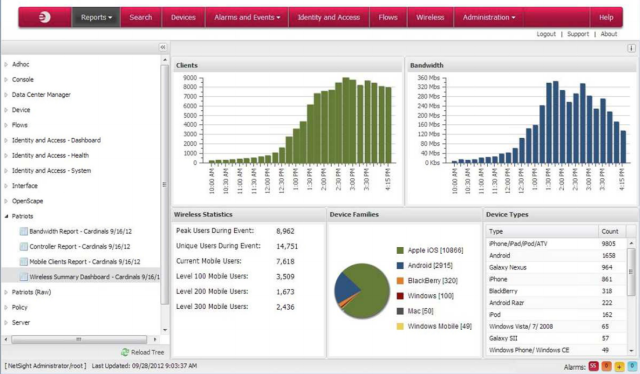The width and height of the screenshot is (640, 374).
Task: Select iPhone/iPad/iPod/ATV table row
Action: (x=556, y=244)
